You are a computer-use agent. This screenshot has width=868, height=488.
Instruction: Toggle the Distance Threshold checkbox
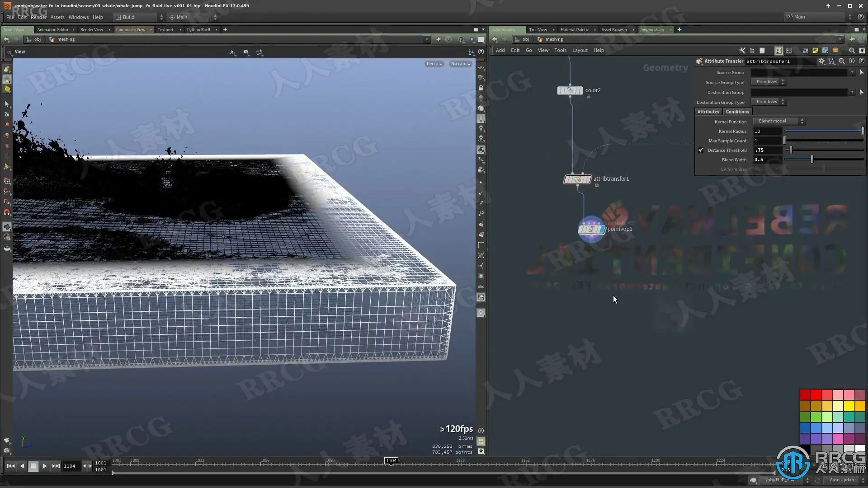[x=701, y=150]
